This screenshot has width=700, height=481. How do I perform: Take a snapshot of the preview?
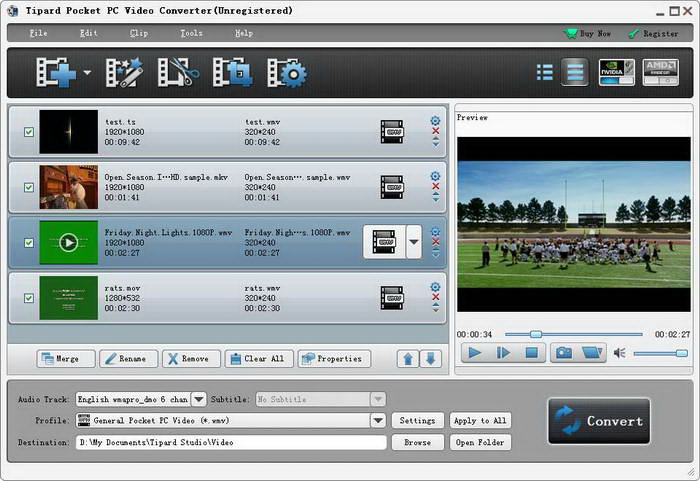click(564, 353)
